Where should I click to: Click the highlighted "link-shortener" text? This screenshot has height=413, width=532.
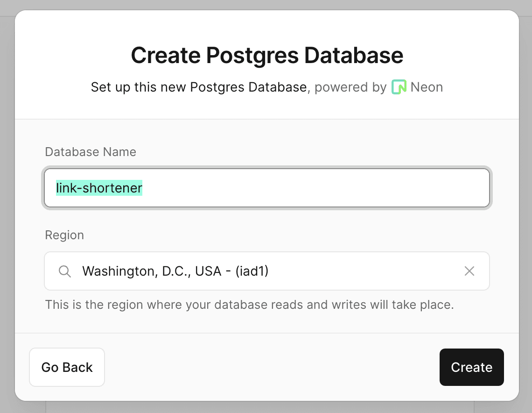pos(99,188)
